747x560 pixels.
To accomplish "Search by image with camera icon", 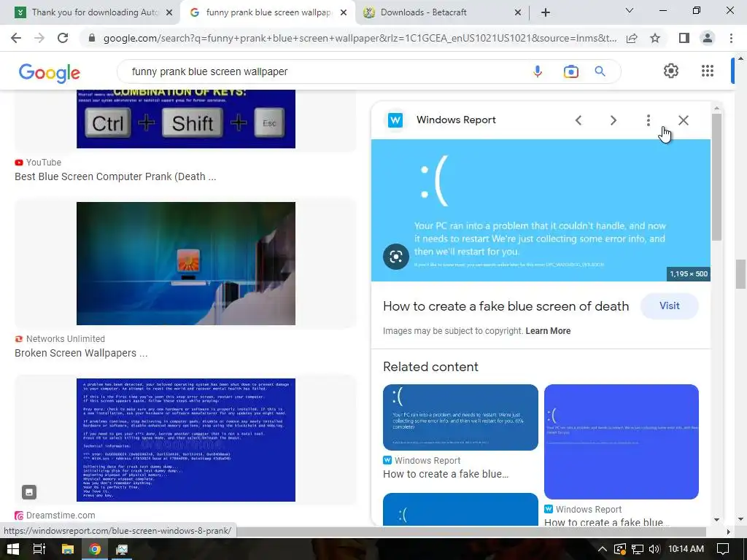I will point(570,71).
